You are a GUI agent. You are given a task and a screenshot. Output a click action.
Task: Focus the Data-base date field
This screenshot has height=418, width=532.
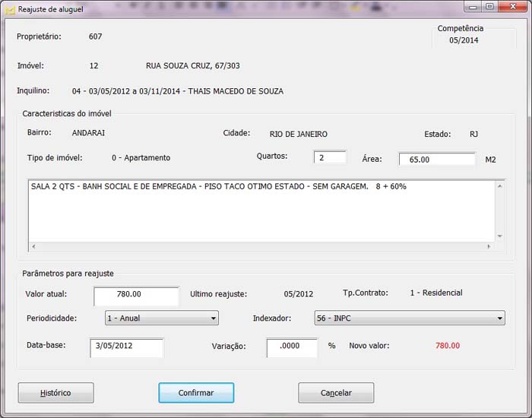[126, 347]
